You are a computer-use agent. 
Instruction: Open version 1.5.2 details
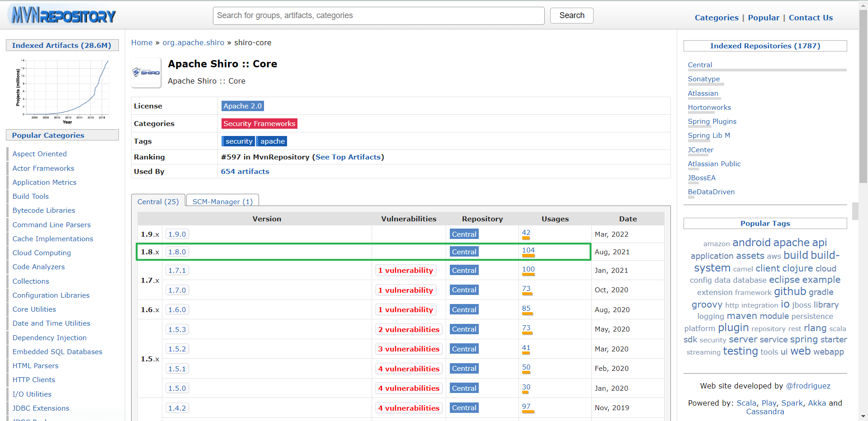177,349
